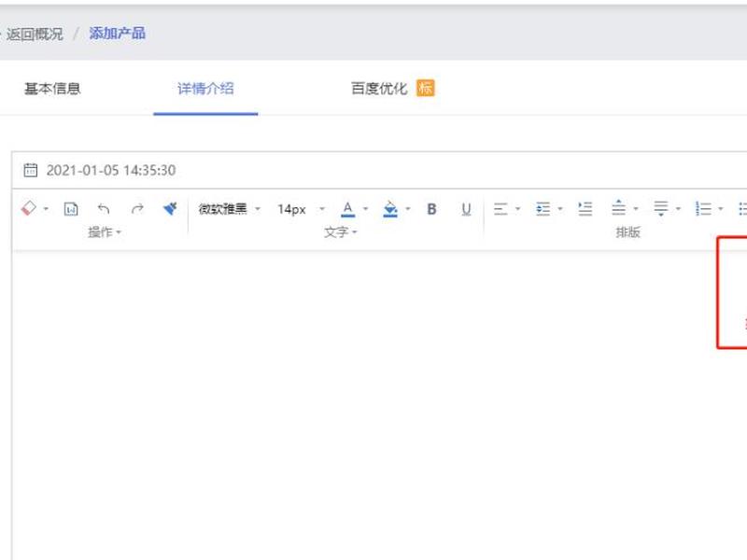The height and width of the screenshot is (560, 747).
Task: Click the spacing-before-paragraph icon
Action: pyautogui.click(x=618, y=207)
